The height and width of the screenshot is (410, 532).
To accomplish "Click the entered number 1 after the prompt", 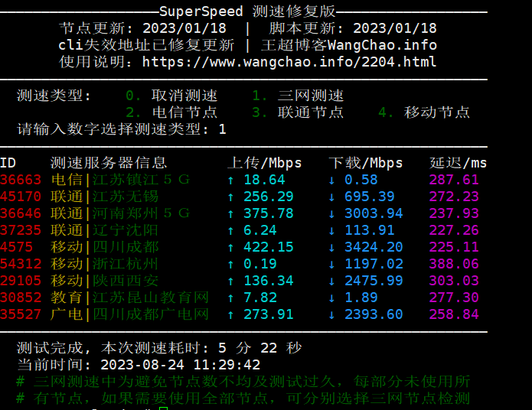I will click(223, 129).
